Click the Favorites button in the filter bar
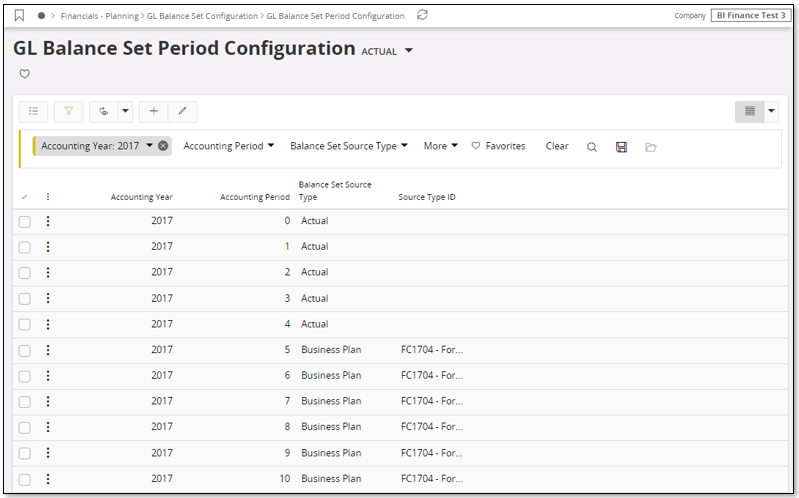The image size is (799, 498). [x=498, y=146]
